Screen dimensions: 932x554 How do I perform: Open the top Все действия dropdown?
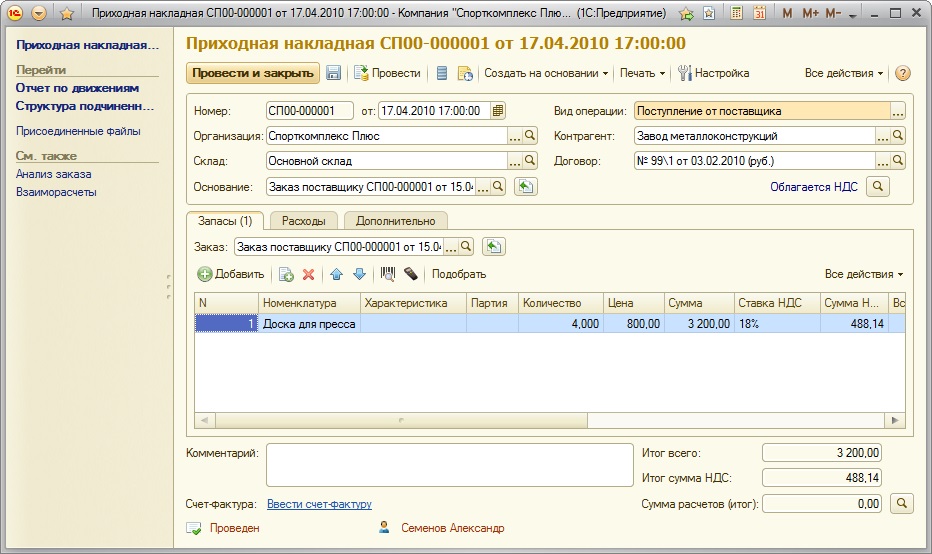(x=843, y=73)
